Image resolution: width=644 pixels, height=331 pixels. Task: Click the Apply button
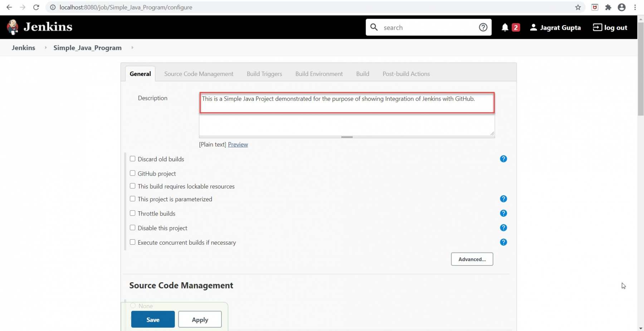200,320
